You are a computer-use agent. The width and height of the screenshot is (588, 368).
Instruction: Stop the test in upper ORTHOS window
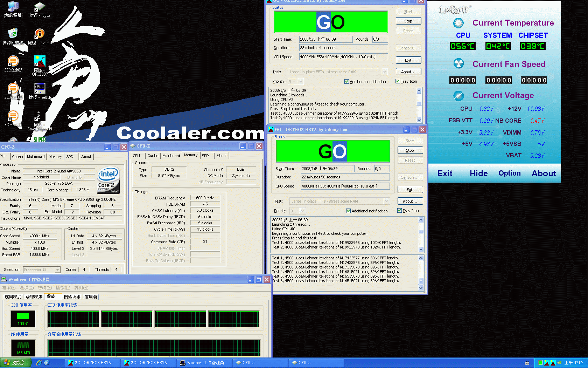point(408,21)
